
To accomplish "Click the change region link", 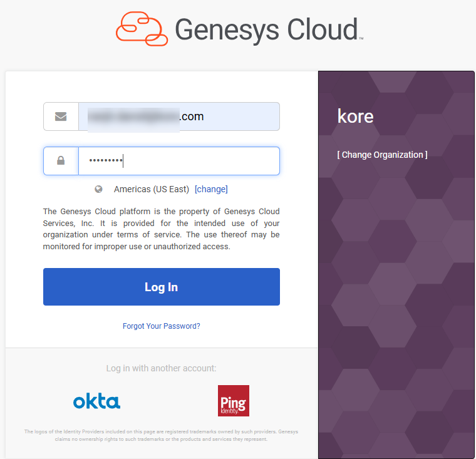I will click(x=211, y=189).
